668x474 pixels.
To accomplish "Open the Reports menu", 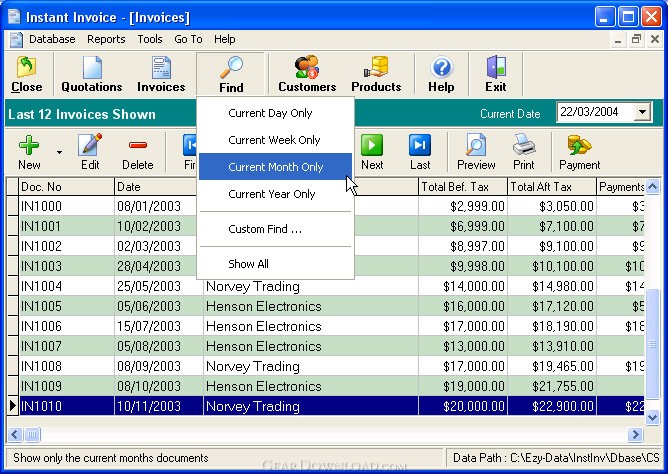I will pos(106,39).
